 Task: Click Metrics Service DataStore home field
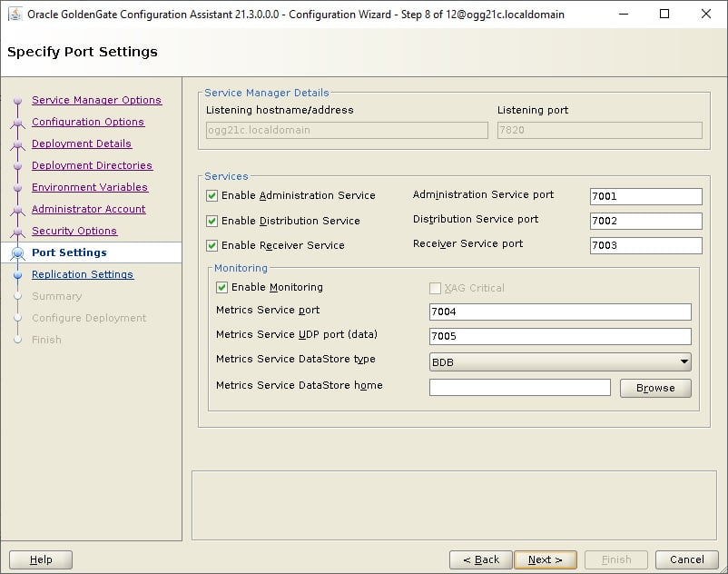[x=520, y=387]
